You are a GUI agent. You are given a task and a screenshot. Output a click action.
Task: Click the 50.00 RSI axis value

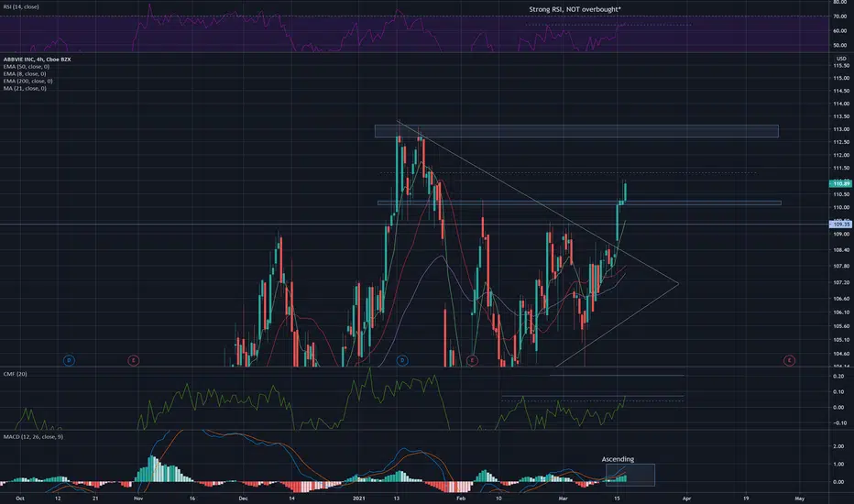[x=840, y=45]
